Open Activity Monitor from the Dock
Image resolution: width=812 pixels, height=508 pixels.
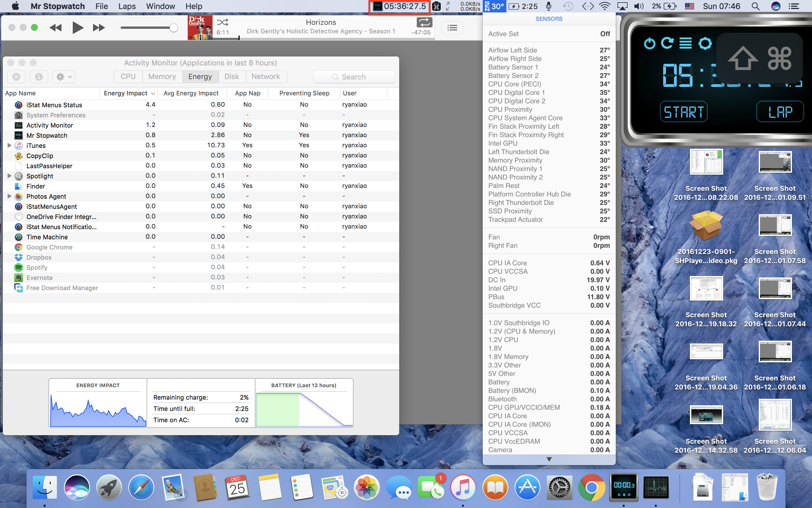pos(656,487)
